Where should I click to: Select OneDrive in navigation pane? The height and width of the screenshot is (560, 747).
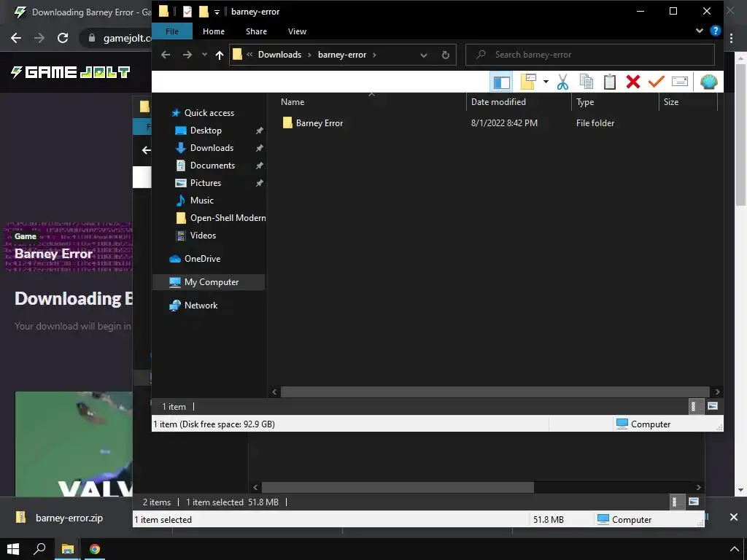(203, 259)
